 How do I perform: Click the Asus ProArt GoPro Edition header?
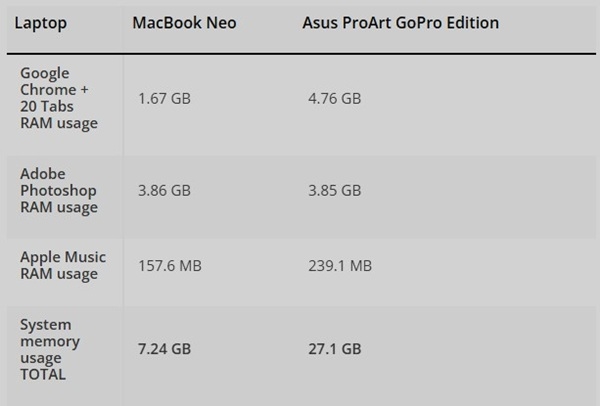tap(400, 22)
